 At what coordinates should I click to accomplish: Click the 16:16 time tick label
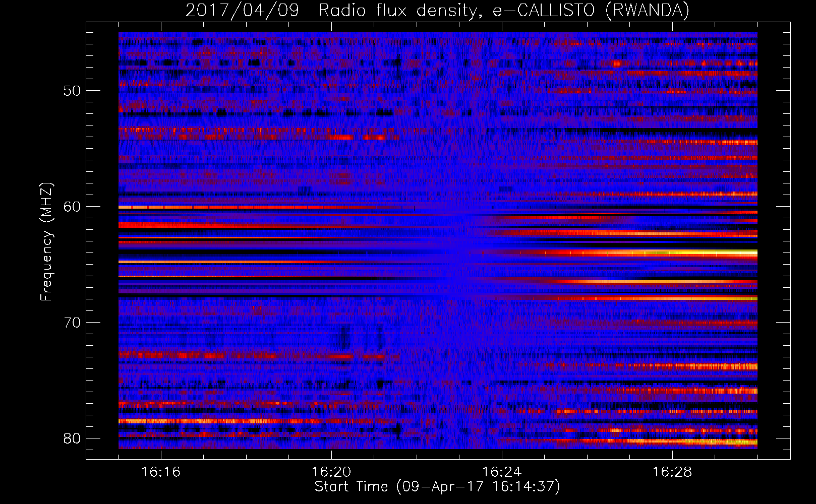161,472
